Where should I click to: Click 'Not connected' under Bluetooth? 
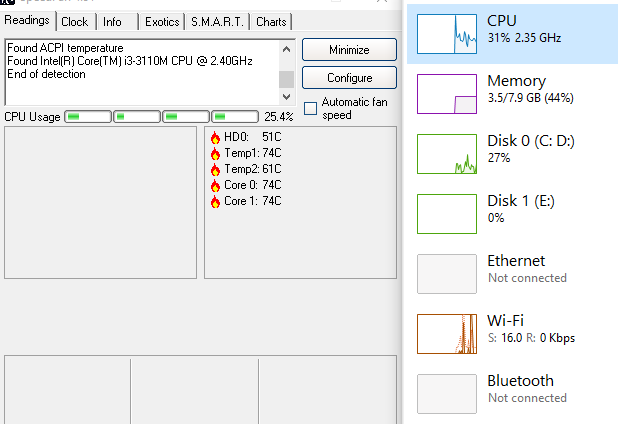pos(527,398)
